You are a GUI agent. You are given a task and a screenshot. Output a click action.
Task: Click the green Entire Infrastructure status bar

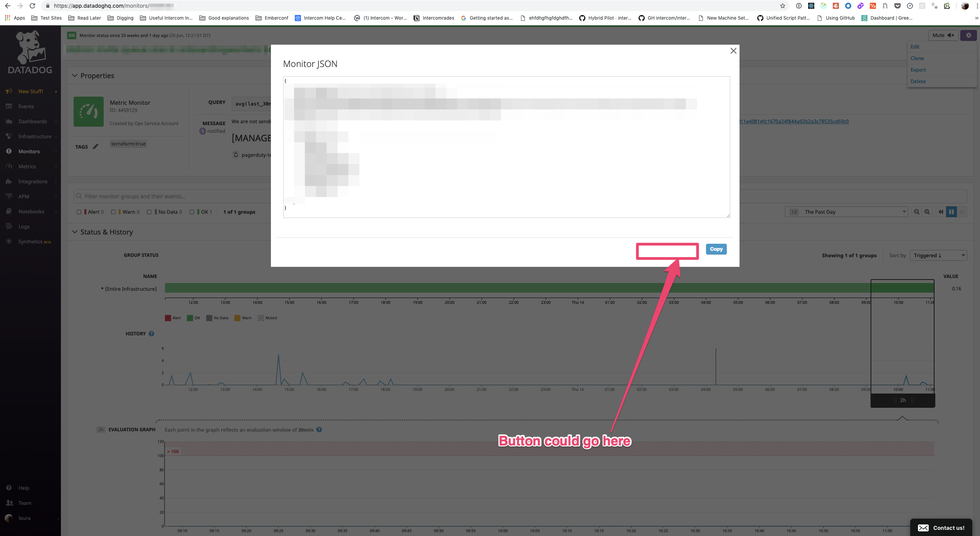click(x=549, y=288)
